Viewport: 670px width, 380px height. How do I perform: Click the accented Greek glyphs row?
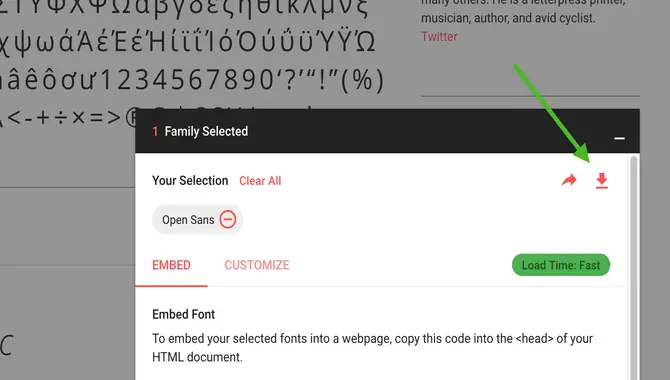pyautogui.click(x=188, y=43)
